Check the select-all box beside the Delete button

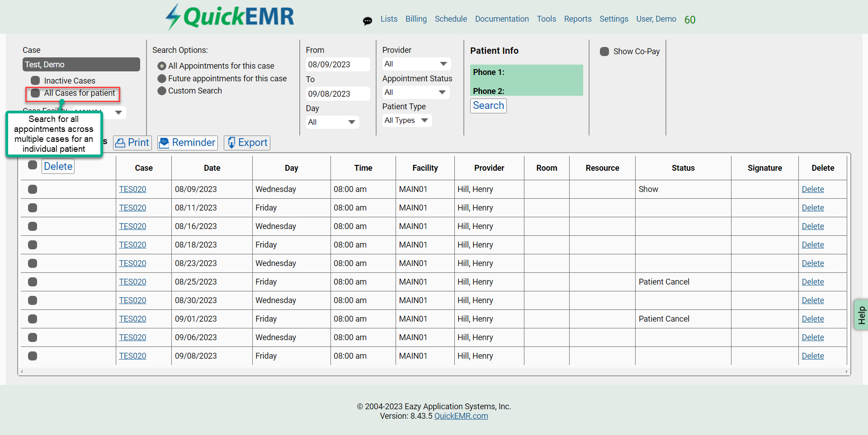[33, 165]
